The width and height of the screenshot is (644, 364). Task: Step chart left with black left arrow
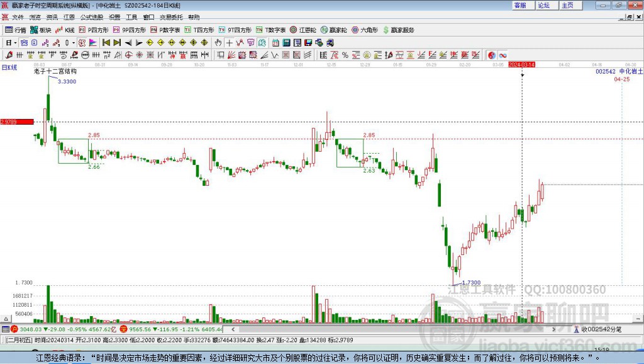tap(128, 43)
